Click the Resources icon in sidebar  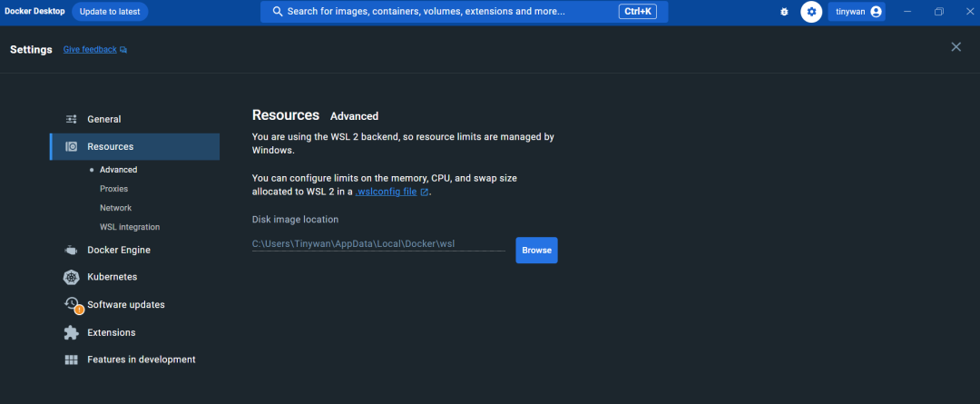point(71,147)
